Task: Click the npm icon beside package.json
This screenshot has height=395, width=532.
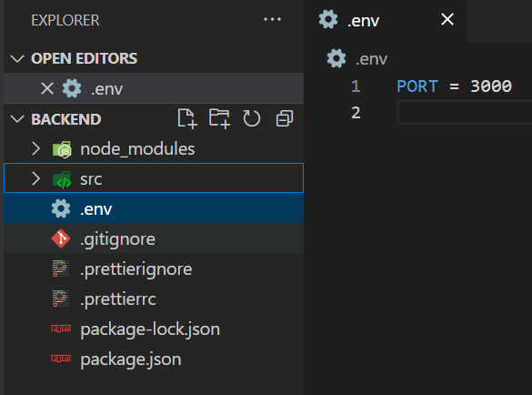Action: [x=61, y=358]
